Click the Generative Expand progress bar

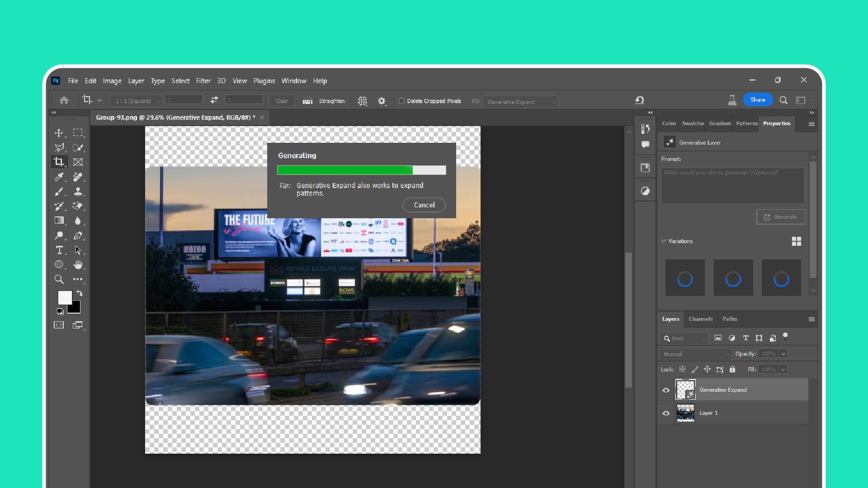pyautogui.click(x=361, y=170)
